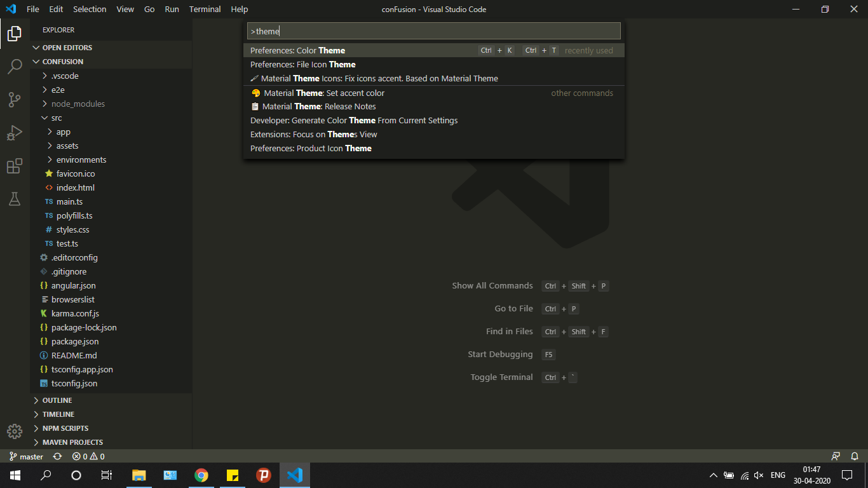
Task: Click the command palette input field
Action: click(x=434, y=31)
